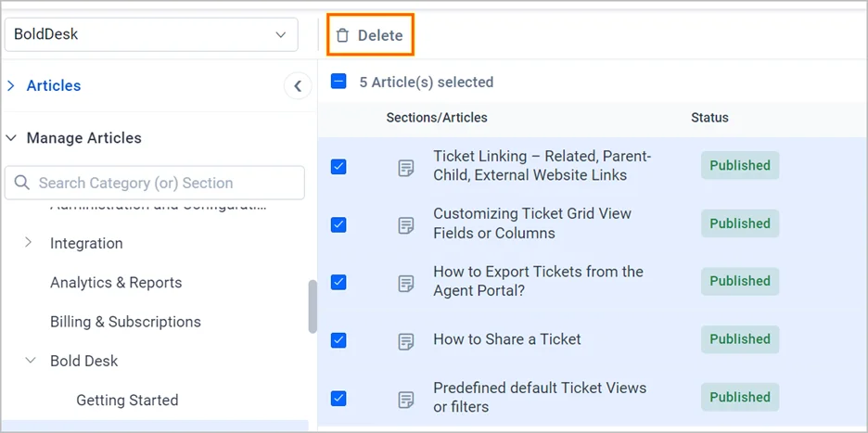868x433 pixels.
Task: Select the Getting Started section
Action: pos(127,401)
